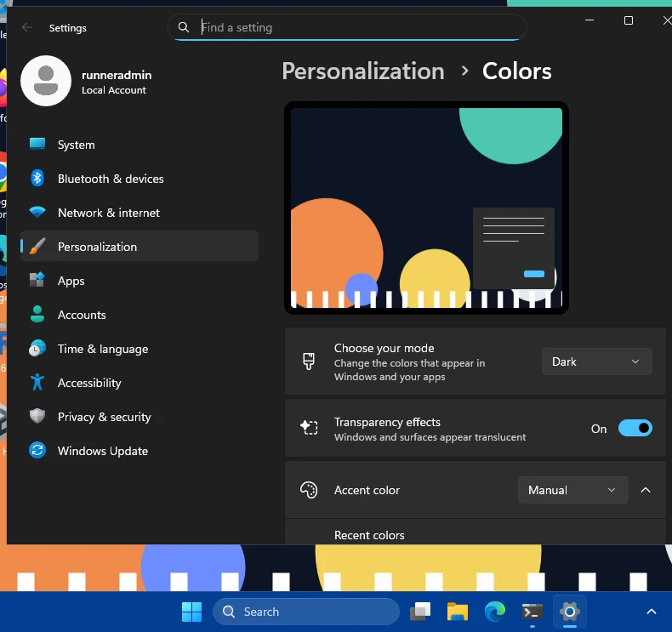The image size is (672, 632).
Task: Click the Accounts person icon
Action: 37,314
